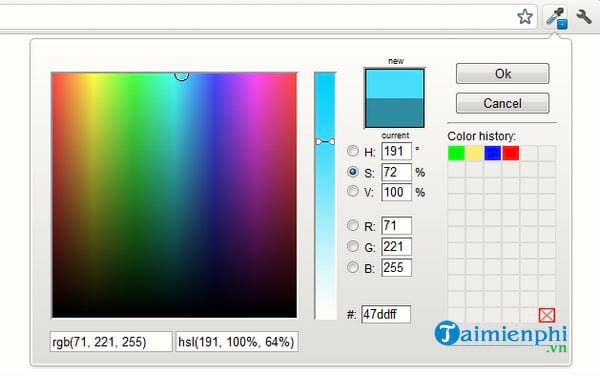Viewport: 600px width, 375px height.
Task: Click the B value field 255
Action: click(x=396, y=267)
